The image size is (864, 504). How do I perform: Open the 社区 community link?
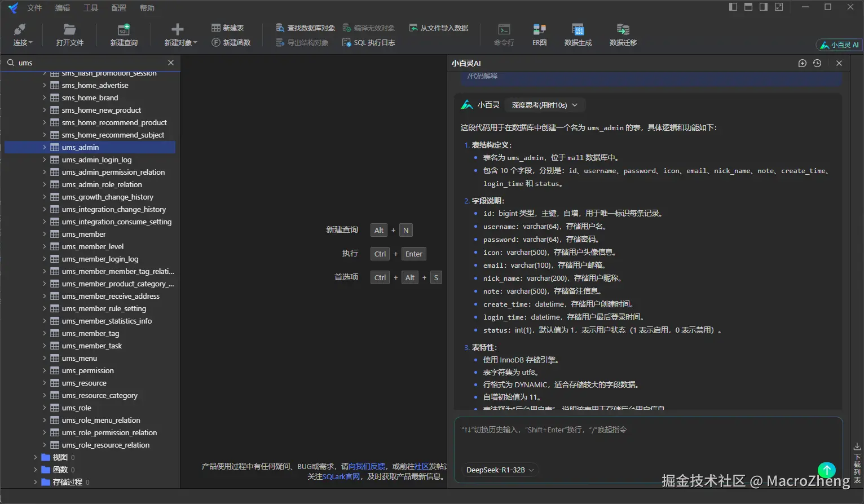(421, 466)
